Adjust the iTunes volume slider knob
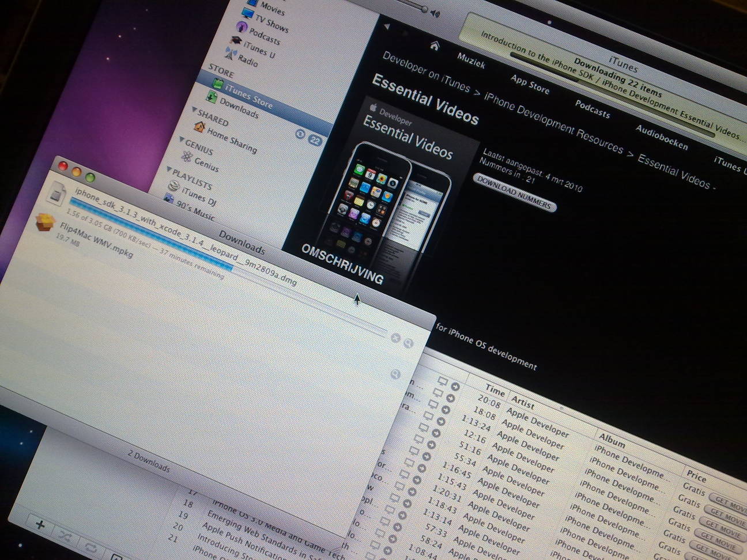The width and height of the screenshot is (747, 560). coord(424,9)
